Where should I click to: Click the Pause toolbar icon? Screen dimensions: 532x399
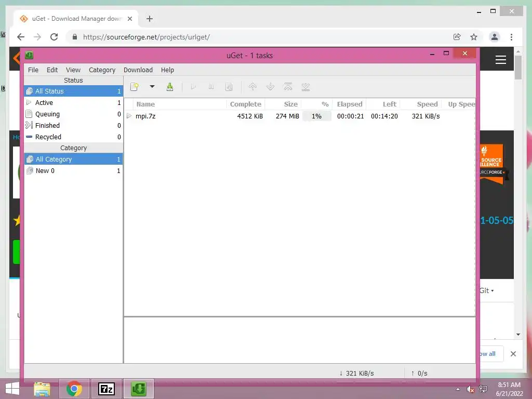211,87
